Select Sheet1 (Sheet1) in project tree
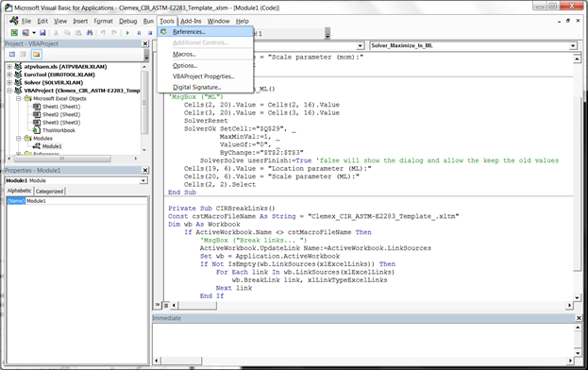588x370 pixels. click(61, 107)
